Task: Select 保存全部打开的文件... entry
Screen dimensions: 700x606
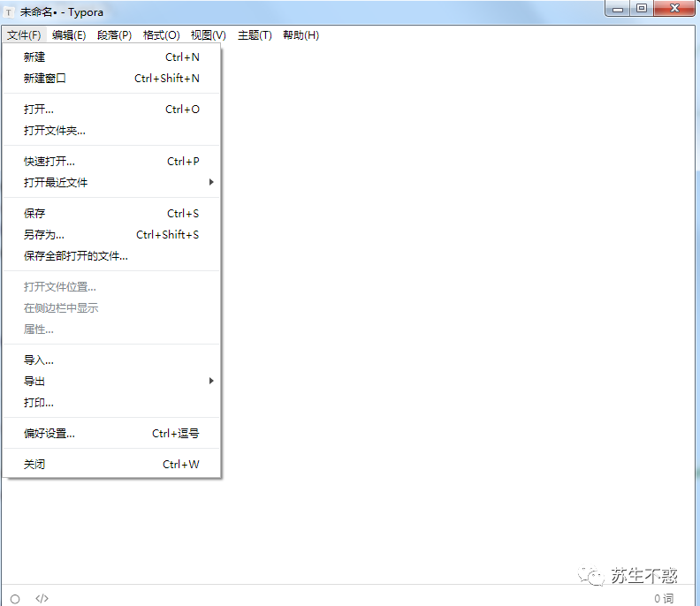Action: click(x=111, y=256)
